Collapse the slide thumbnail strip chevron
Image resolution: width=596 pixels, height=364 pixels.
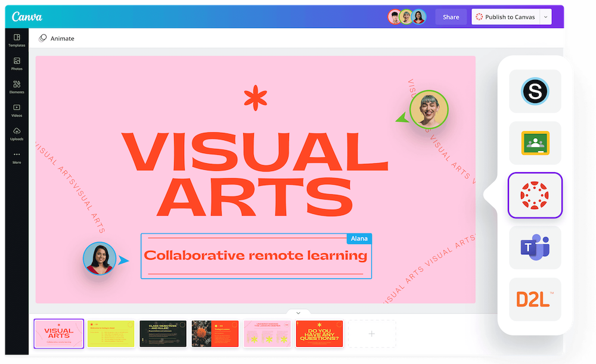tap(298, 312)
